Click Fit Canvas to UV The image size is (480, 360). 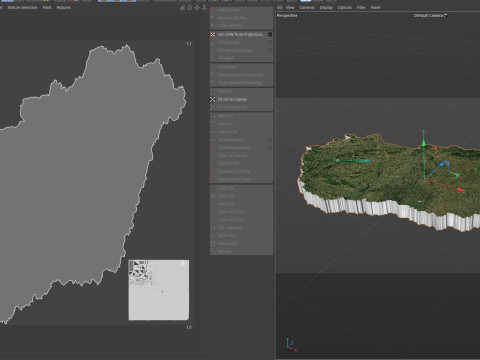[241, 107]
